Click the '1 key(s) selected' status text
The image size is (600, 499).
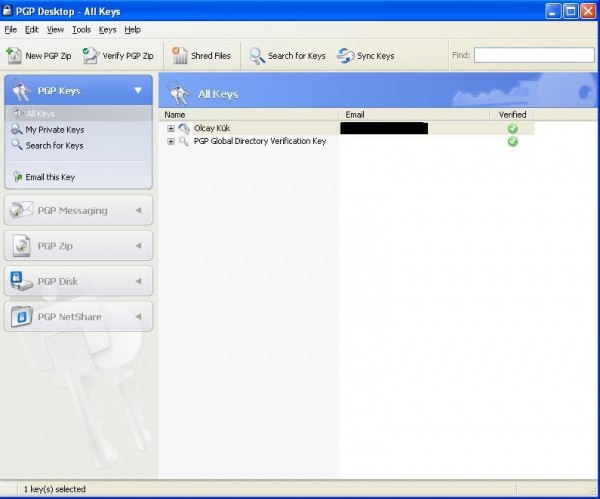(x=55, y=489)
